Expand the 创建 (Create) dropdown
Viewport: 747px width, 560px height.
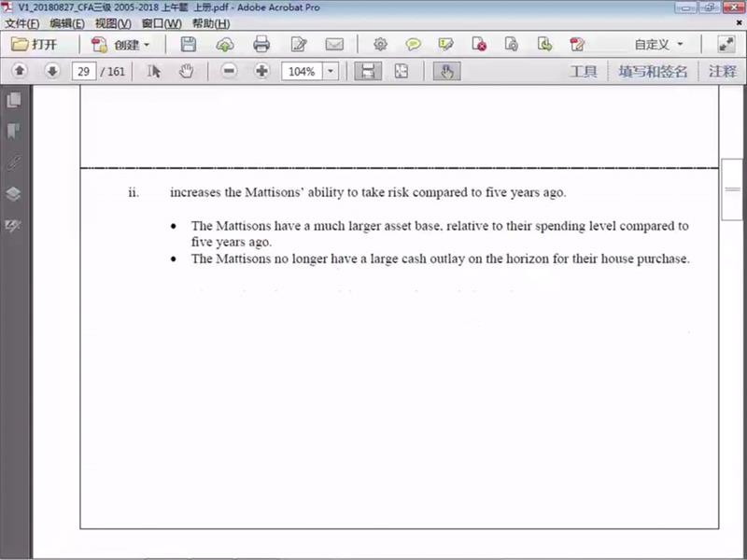point(121,44)
